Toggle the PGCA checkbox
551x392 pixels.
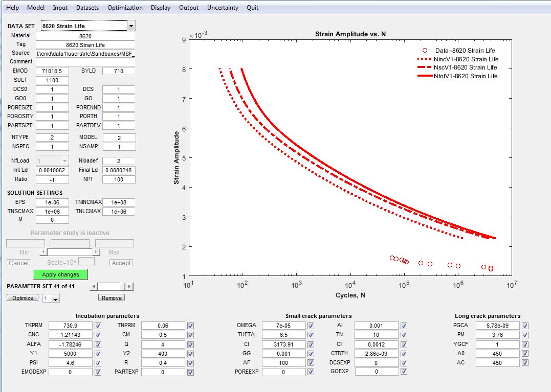[x=525, y=326]
